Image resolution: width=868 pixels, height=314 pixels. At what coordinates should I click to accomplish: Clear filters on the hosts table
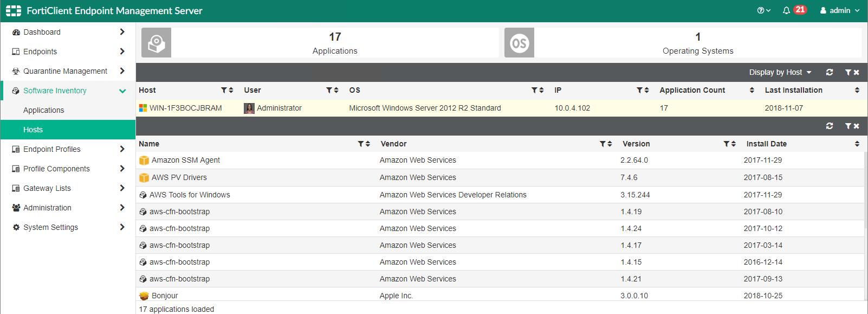point(852,72)
